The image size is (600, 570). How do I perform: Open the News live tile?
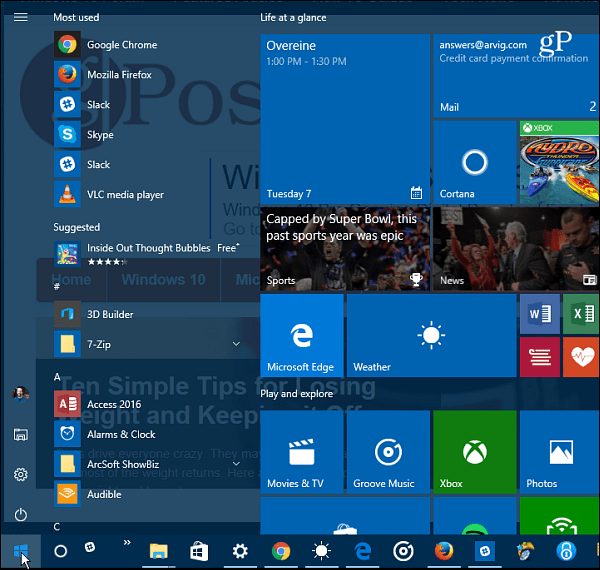(516, 249)
